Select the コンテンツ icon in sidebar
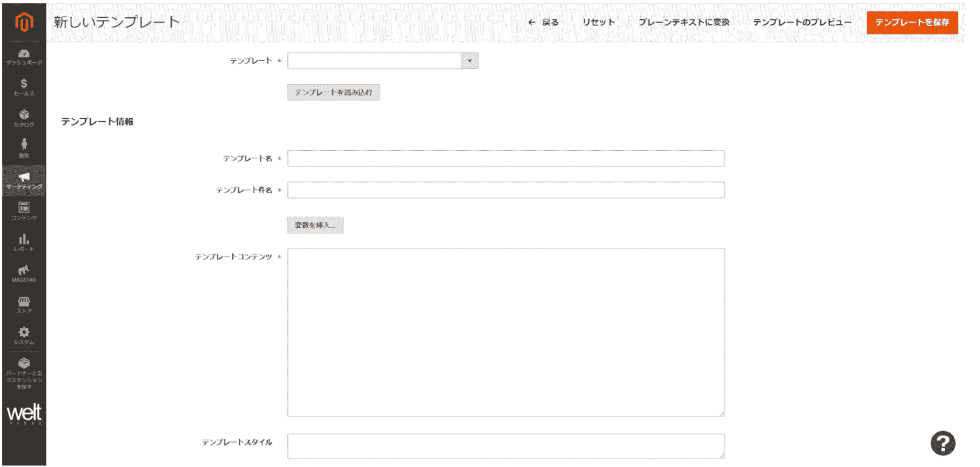 pyautogui.click(x=24, y=211)
